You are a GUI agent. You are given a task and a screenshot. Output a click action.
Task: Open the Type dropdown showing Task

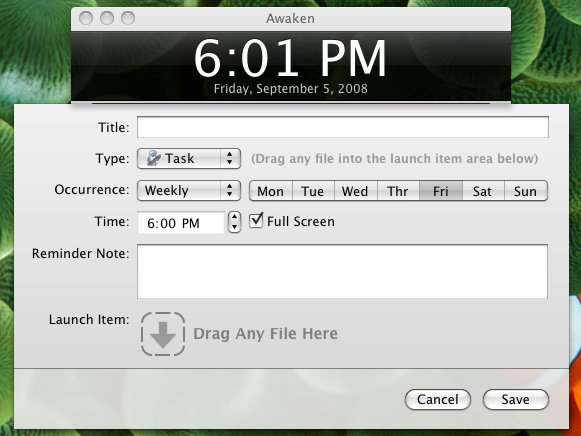click(x=189, y=159)
